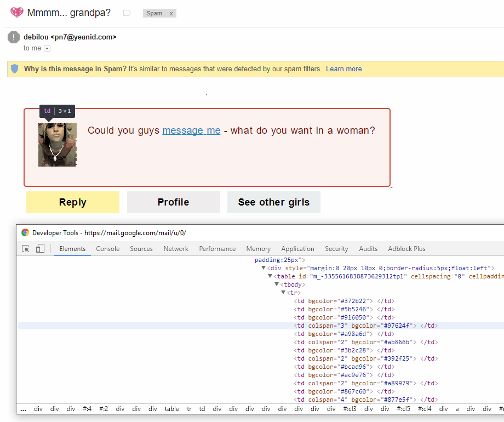Viewport: 504px width, 422px height.
Task: Click the sender avatar exclamation icon
Action: [14, 37]
